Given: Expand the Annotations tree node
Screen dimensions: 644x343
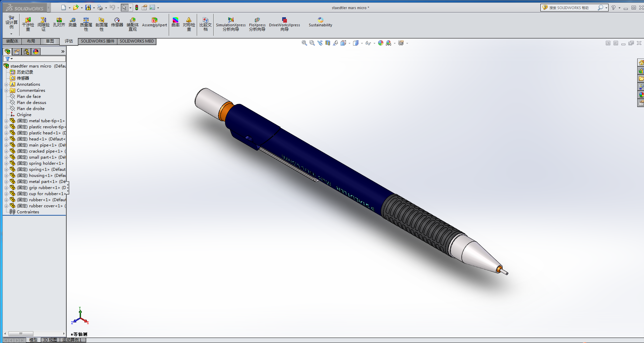Looking at the screenshot, I should coord(6,84).
